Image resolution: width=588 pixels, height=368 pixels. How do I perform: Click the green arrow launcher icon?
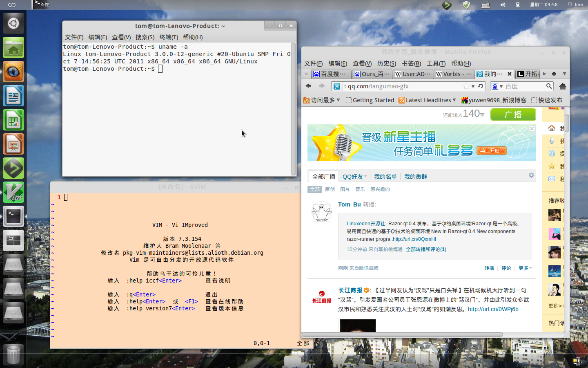(x=13, y=168)
